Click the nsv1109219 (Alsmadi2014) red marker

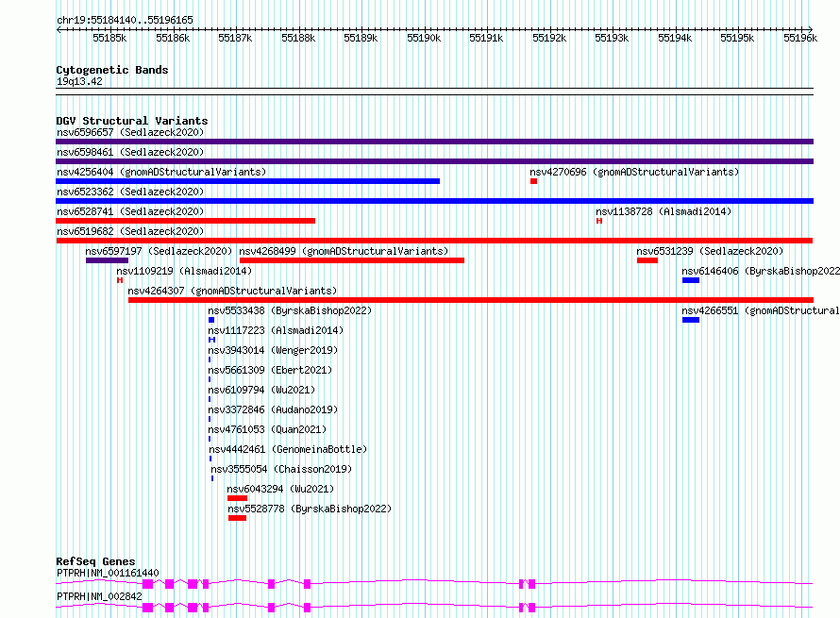[x=120, y=280]
